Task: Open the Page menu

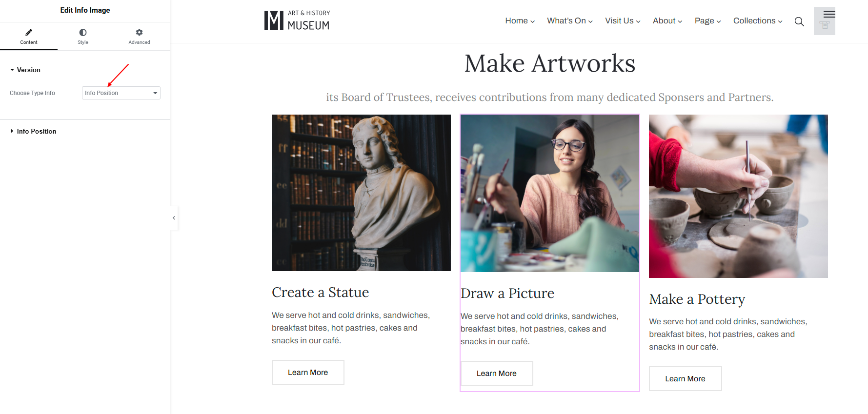Action: pos(708,21)
